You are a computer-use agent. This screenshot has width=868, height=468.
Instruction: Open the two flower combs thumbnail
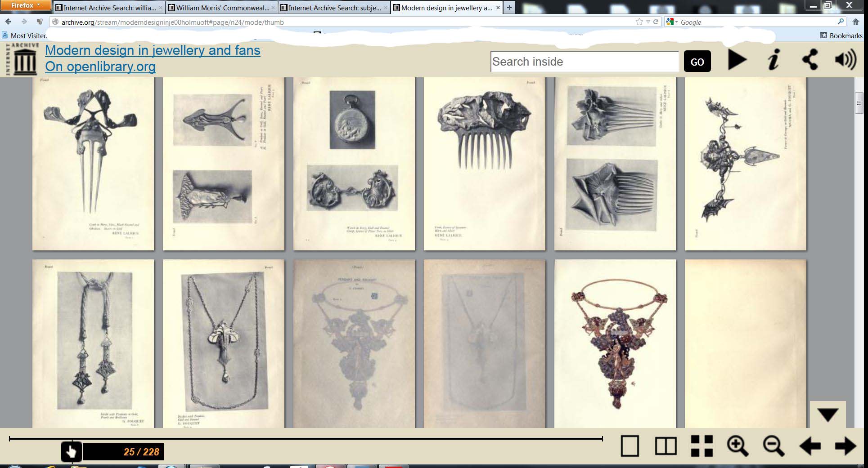(615, 164)
